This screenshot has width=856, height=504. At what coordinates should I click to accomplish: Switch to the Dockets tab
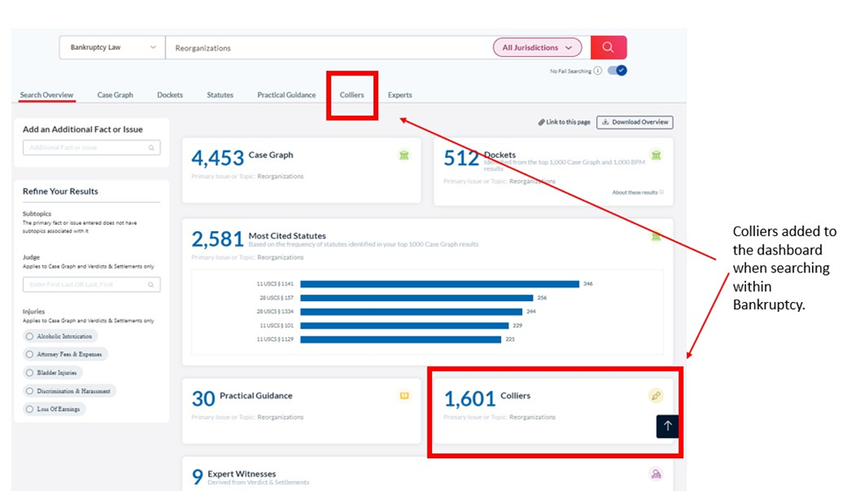169,95
